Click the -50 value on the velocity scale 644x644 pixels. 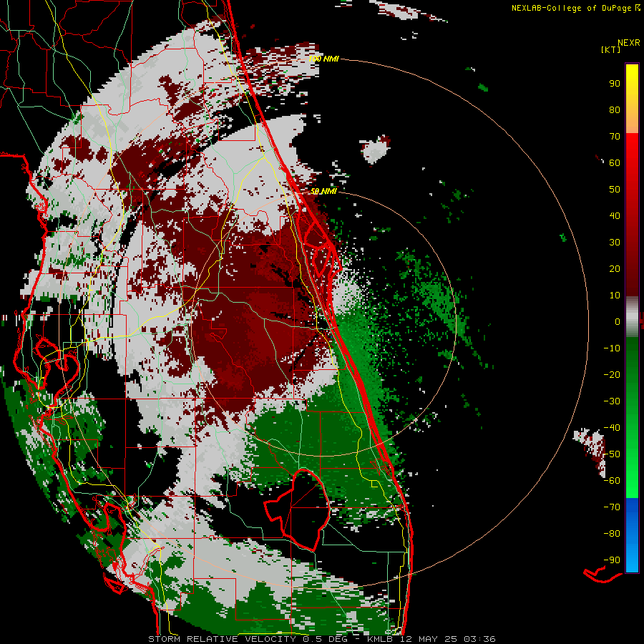pyautogui.click(x=612, y=454)
